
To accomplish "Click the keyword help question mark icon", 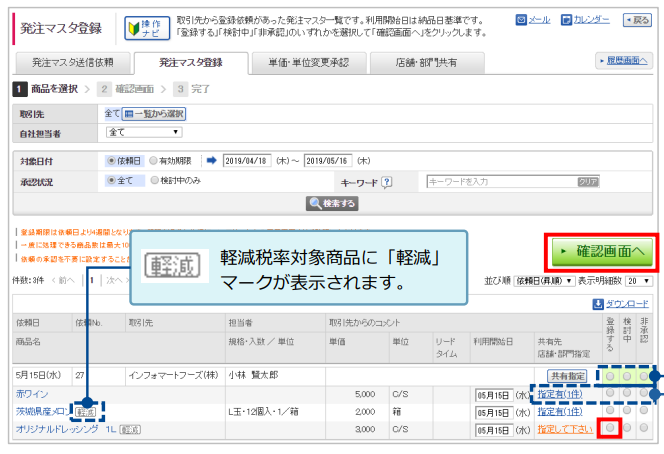I will [386, 182].
